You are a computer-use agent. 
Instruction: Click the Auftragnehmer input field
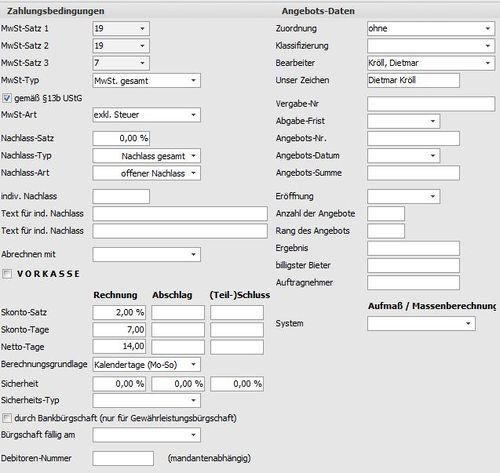(x=413, y=283)
